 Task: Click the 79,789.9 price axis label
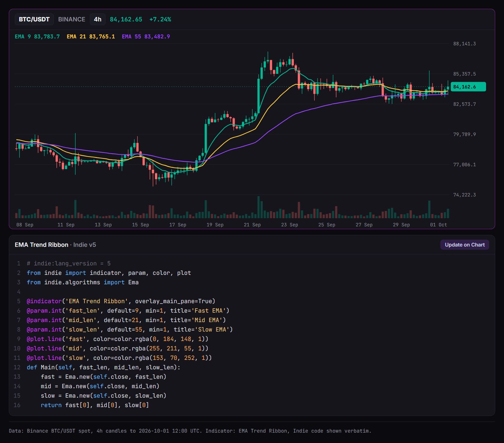point(465,134)
